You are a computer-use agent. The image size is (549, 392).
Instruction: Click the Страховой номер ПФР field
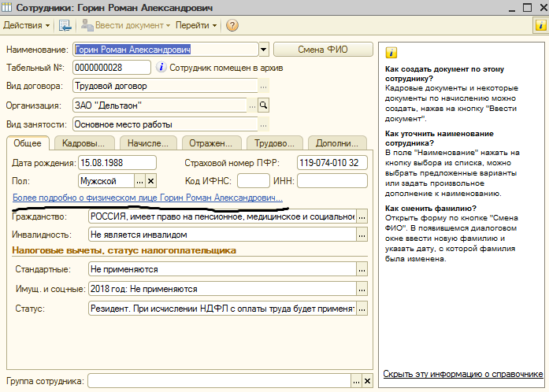pyautogui.click(x=332, y=163)
